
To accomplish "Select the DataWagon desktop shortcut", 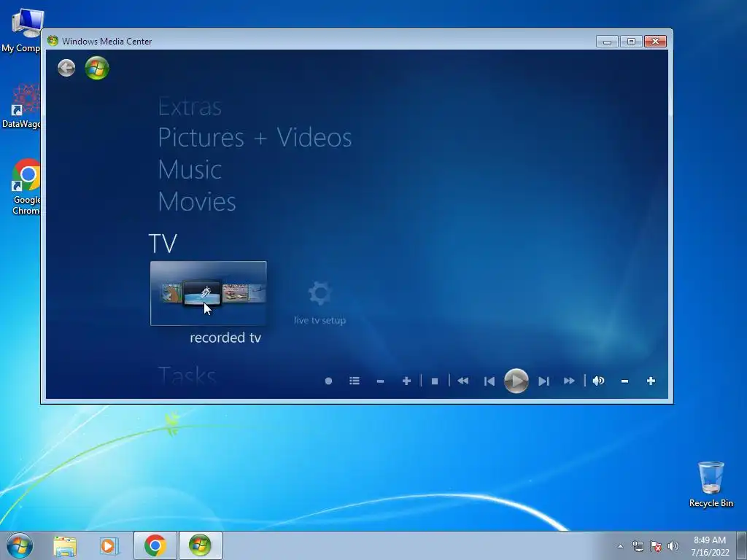I will pos(21,106).
